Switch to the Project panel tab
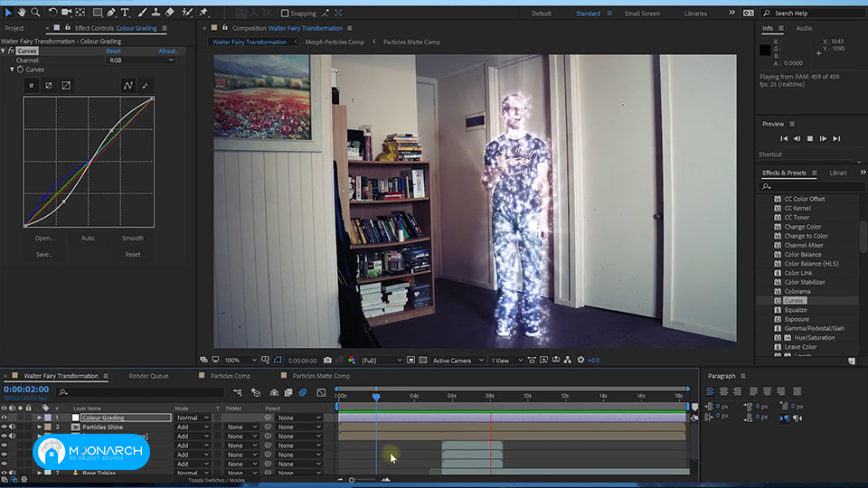 click(x=14, y=28)
